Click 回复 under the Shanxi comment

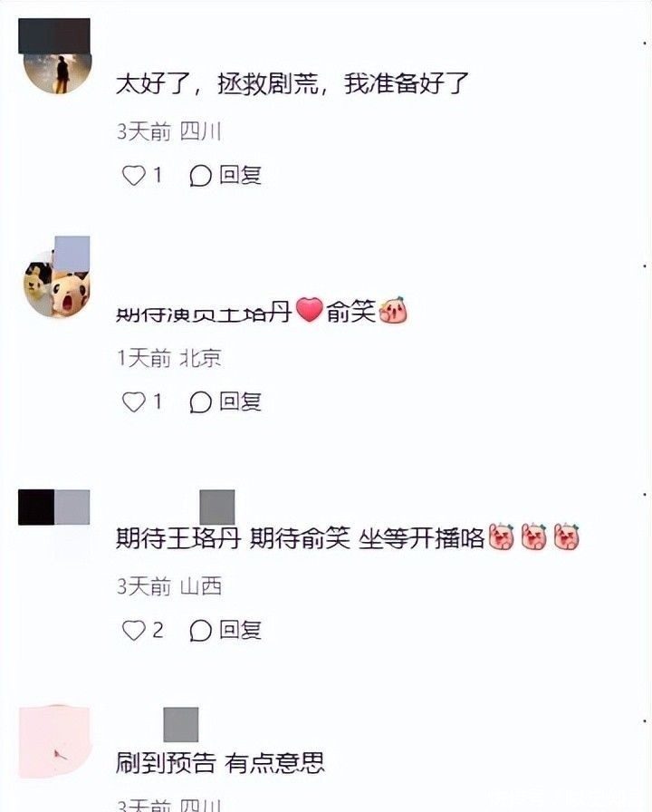tap(241, 630)
